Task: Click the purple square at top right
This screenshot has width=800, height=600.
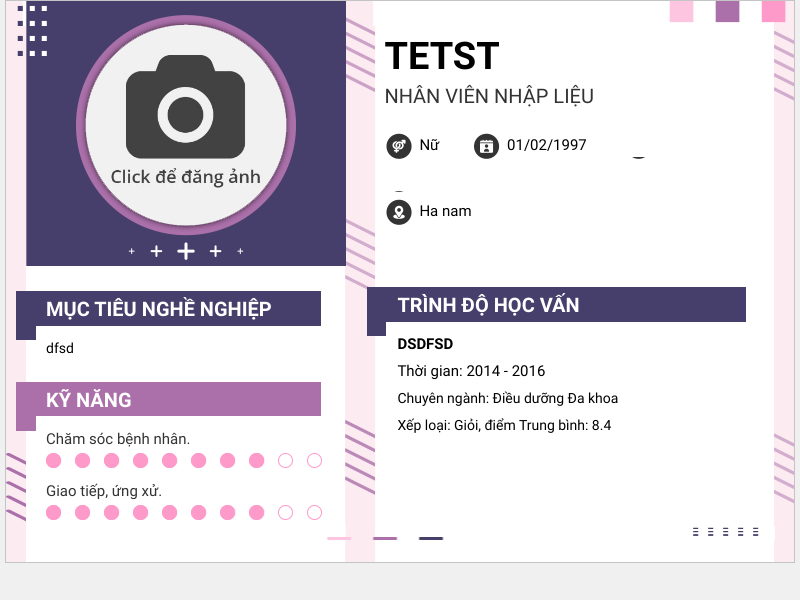Action: pos(727,11)
